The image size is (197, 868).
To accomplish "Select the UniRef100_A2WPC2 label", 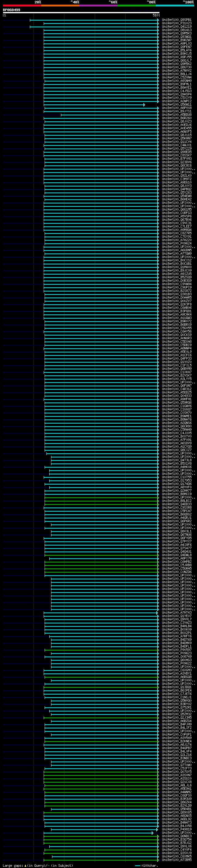I will click(x=176, y=101).
